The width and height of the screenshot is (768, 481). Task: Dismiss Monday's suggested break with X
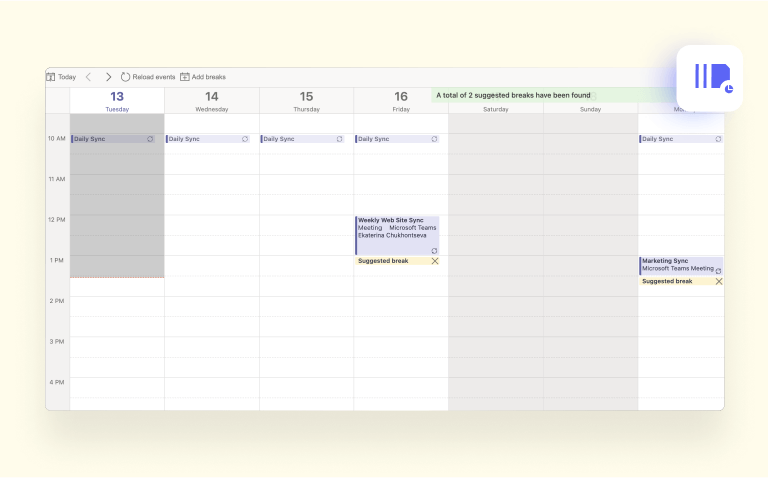pyautogui.click(x=719, y=281)
